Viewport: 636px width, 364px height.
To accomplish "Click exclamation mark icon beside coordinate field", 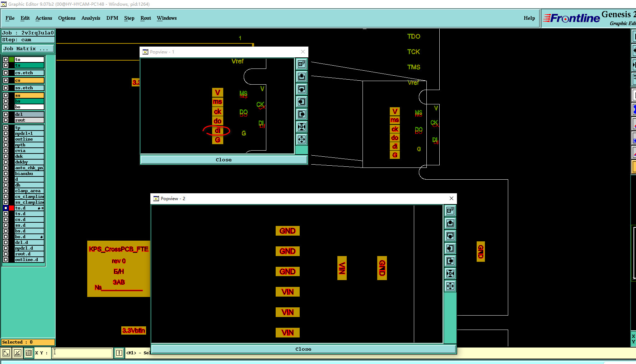I will (119, 353).
